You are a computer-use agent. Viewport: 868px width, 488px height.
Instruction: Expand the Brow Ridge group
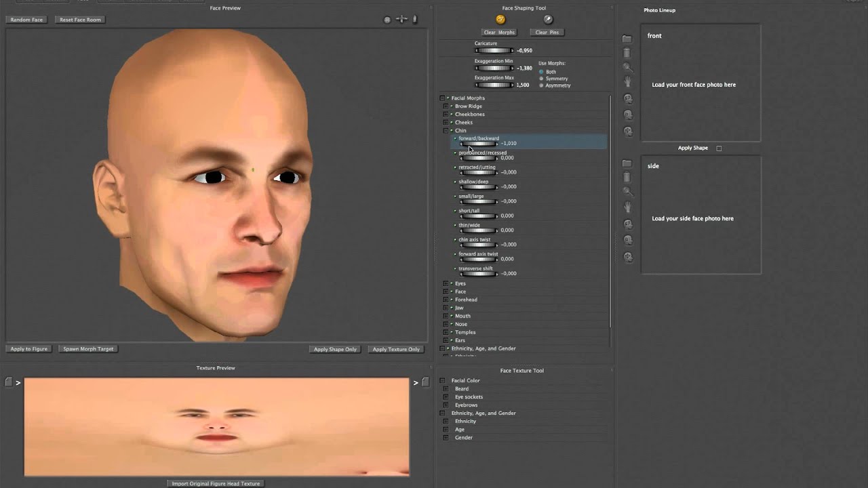point(446,106)
